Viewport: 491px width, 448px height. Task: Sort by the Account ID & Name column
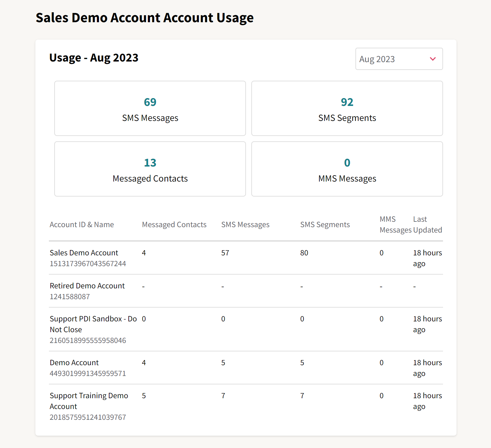82,224
